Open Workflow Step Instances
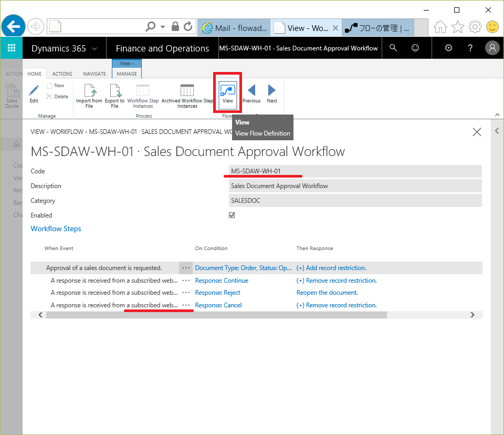 pyautogui.click(x=143, y=96)
